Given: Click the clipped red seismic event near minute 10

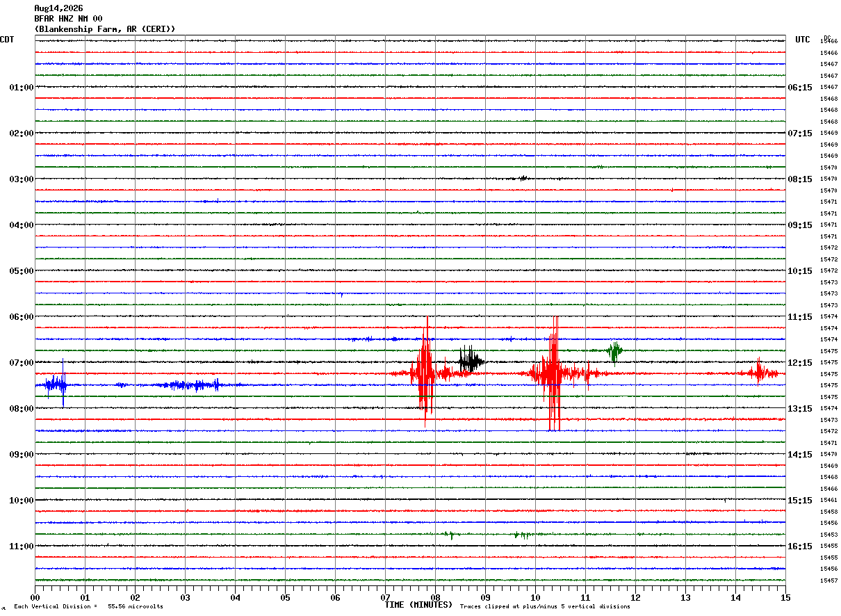Looking at the screenshot, I should pos(553,373).
